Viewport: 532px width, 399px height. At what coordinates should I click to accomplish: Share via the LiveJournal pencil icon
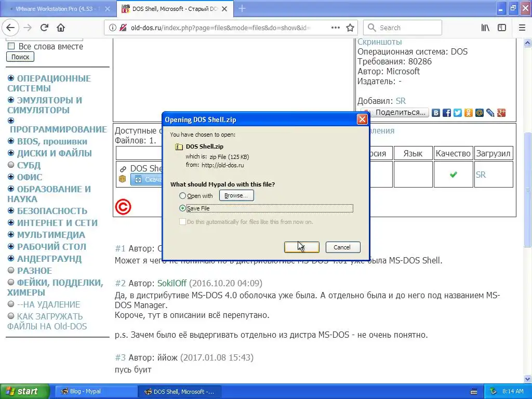490,113
